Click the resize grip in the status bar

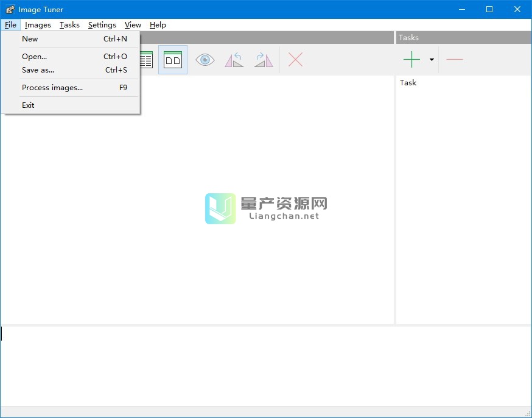click(528, 413)
